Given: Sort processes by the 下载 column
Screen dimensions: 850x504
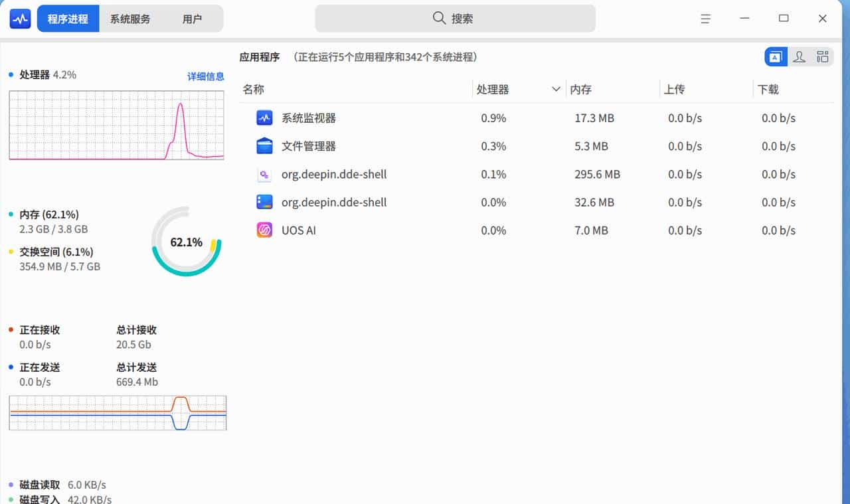Looking at the screenshot, I should point(768,89).
